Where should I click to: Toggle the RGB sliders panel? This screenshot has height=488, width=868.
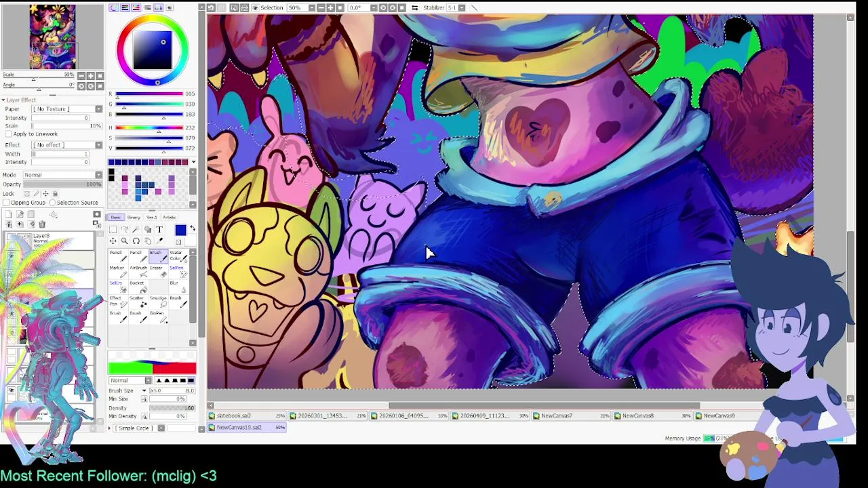pos(125,7)
